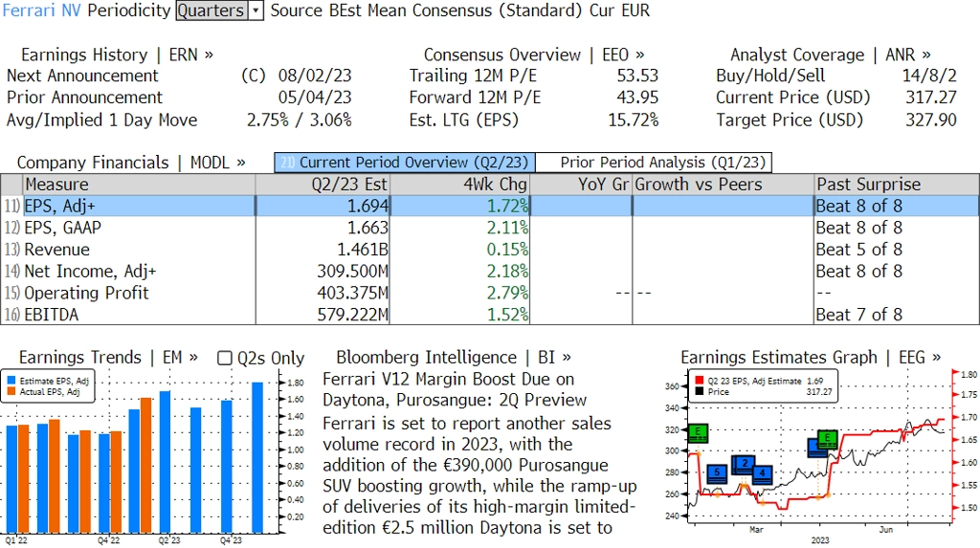Open Earnings History ERN link
Image resolution: width=980 pixels, height=548 pixels.
pyautogui.click(x=117, y=55)
